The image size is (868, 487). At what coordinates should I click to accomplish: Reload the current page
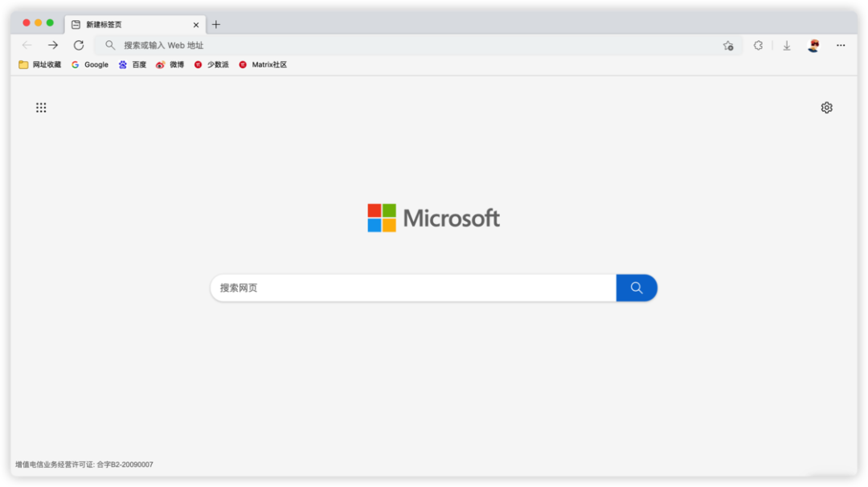pyautogui.click(x=79, y=45)
